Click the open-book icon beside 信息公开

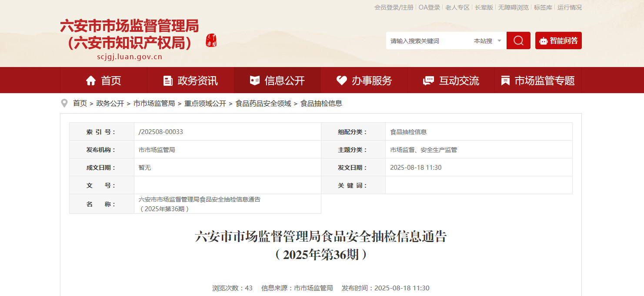(x=254, y=81)
